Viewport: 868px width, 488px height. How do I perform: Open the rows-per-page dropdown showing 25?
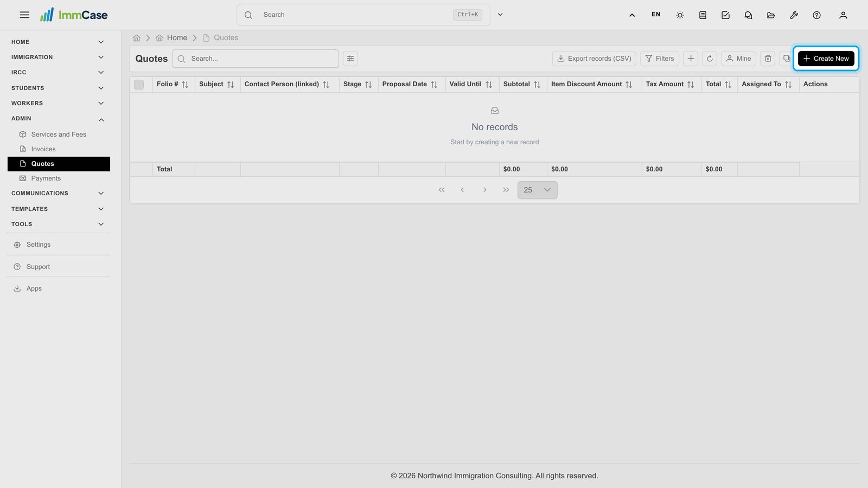pyautogui.click(x=537, y=190)
